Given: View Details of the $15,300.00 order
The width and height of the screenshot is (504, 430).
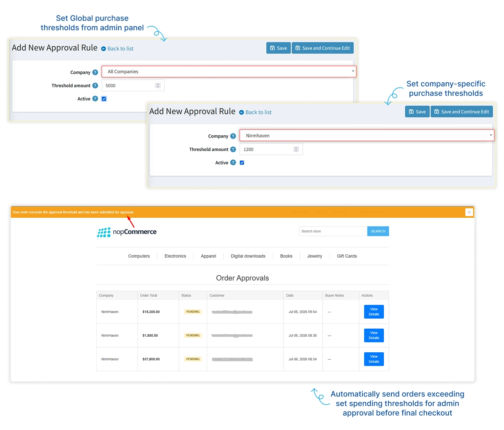Looking at the screenshot, I should (x=374, y=312).
